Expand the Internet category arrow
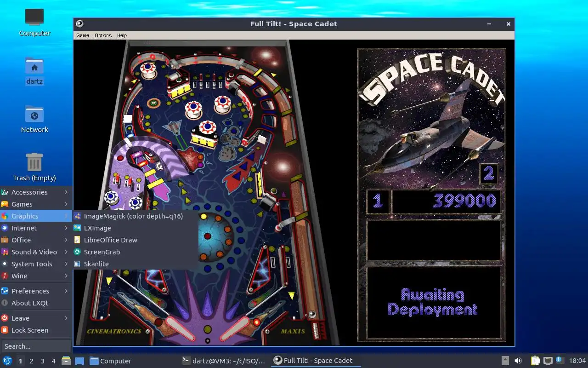This screenshot has width=588, height=368. coord(66,228)
